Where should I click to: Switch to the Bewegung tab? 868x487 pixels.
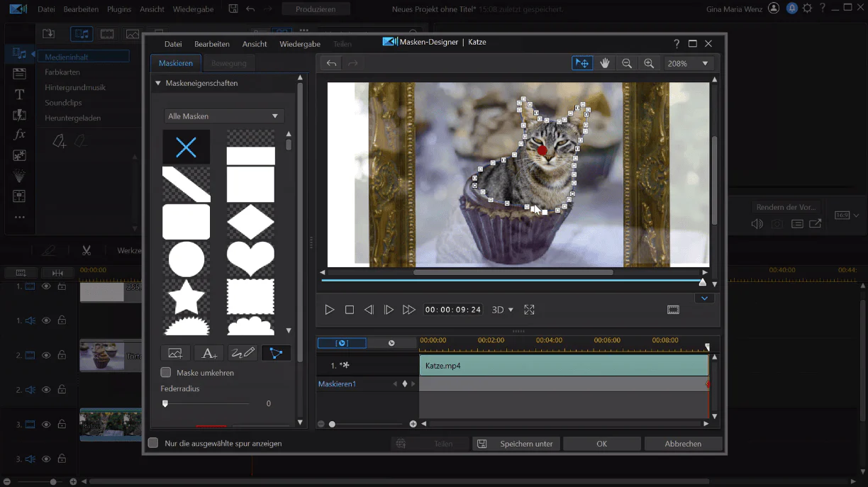pos(228,63)
